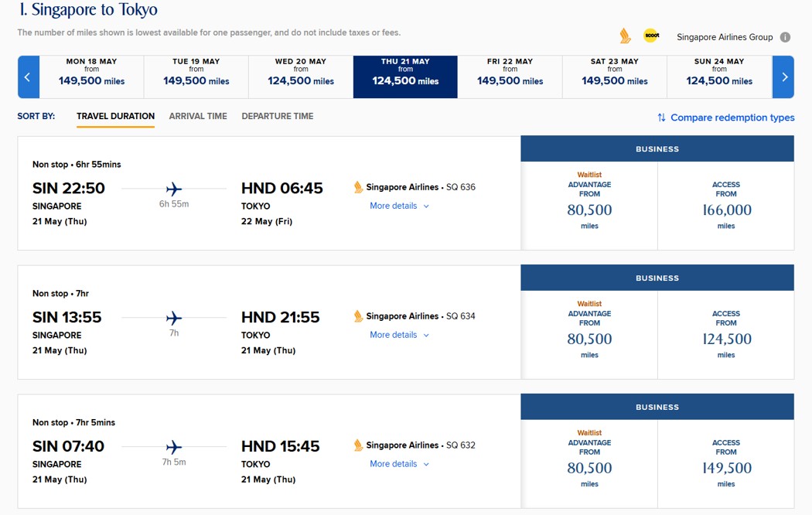Select the Wed 20 May date tab
812x515 pixels.
tap(301, 77)
